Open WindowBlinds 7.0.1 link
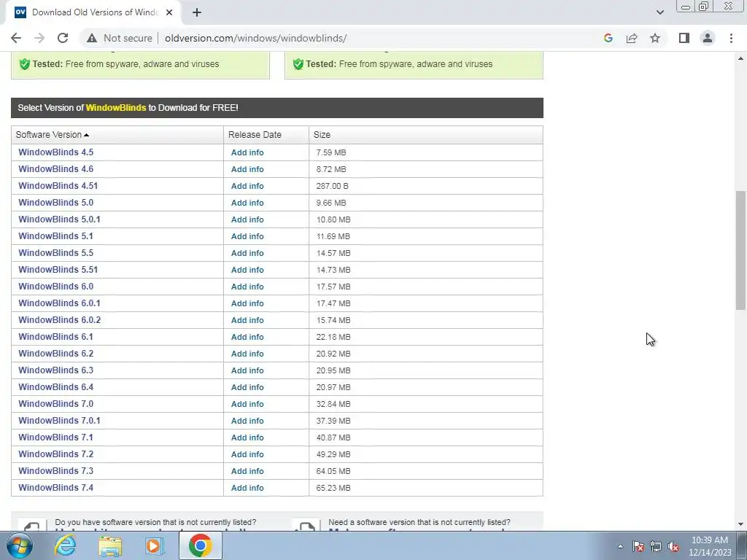The width and height of the screenshot is (747, 560). (59, 421)
